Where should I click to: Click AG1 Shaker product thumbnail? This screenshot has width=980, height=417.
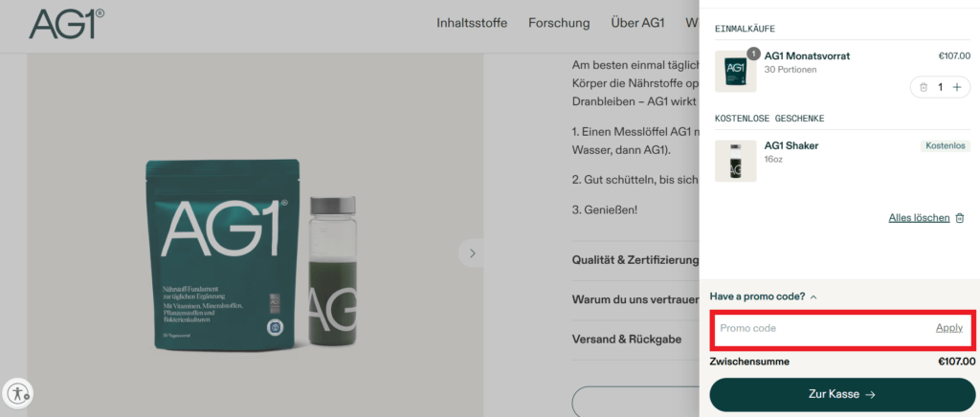coord(736,161)
